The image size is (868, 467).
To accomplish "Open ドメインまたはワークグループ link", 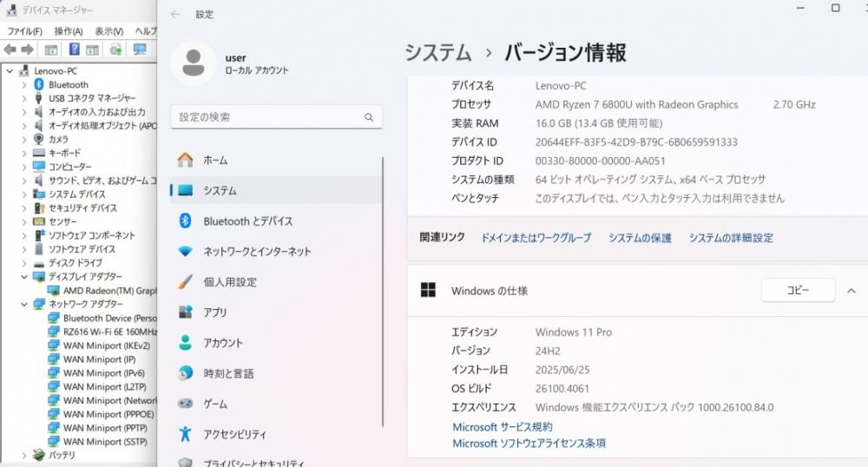I will click(x=536, y=238).
